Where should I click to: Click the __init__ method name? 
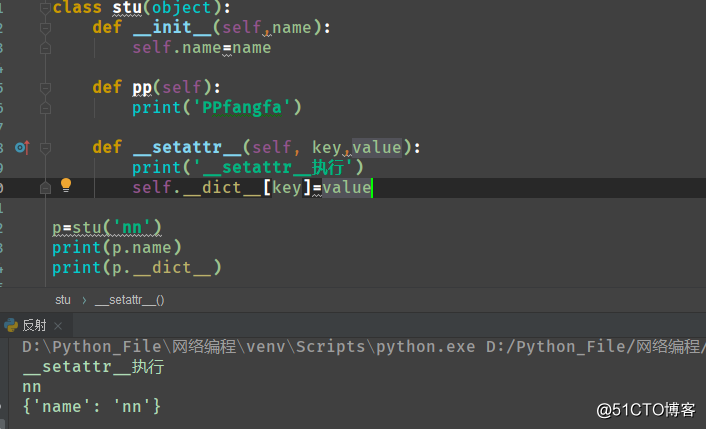(172, 27)
